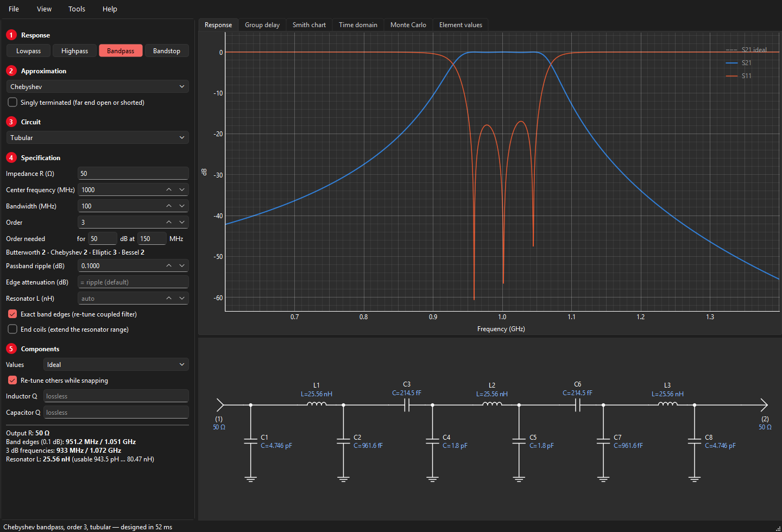Image resolution: width=782 pixels, height=532 pixels.
Task: Uncheck Re-tune others while snapping
Action: pyautogui.click(x=12, y=380)
